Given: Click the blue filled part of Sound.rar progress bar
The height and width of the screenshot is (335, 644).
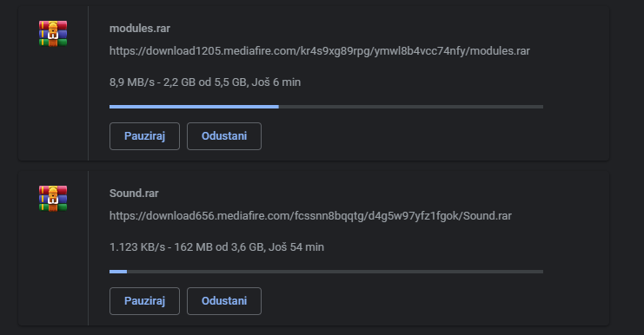Looking at the screenshot, I should pyautogui.click(x=118, y=272).
